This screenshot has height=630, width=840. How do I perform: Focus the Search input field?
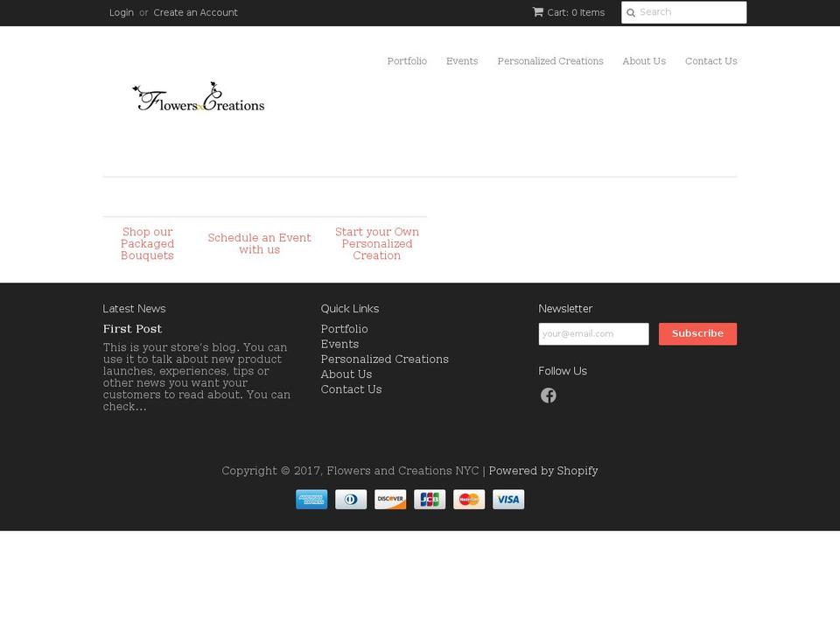[683, 12]
